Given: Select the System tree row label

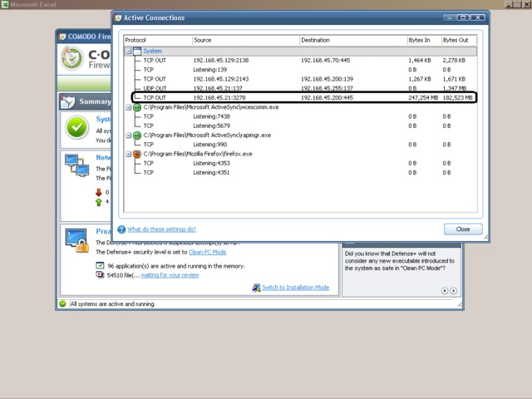Looking at the screenshot, I should (x=152, y=52).
